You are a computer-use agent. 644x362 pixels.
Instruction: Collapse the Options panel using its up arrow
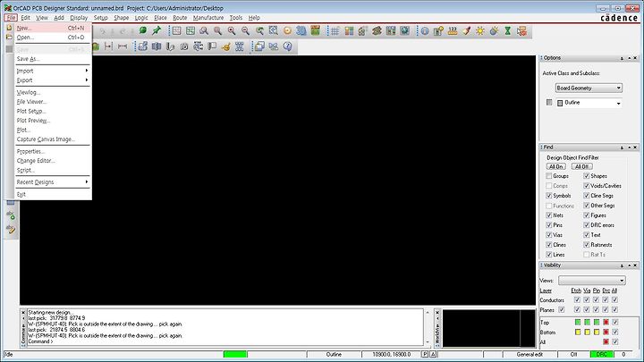click(x=629, y=58)
